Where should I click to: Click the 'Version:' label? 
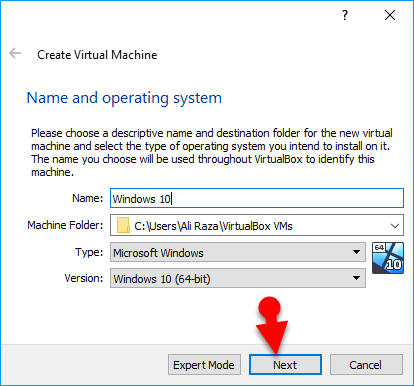click(84, 278)
